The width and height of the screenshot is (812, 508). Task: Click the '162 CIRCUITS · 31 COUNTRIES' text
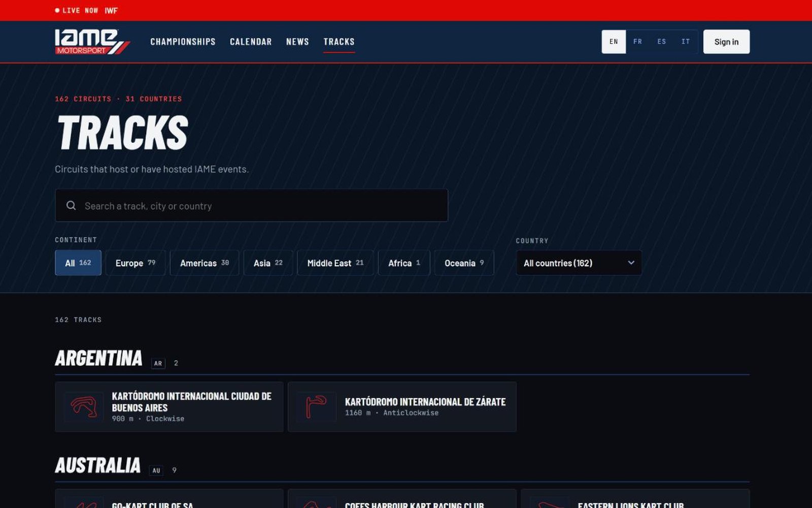pyautogui.click(x=118, y=99)
